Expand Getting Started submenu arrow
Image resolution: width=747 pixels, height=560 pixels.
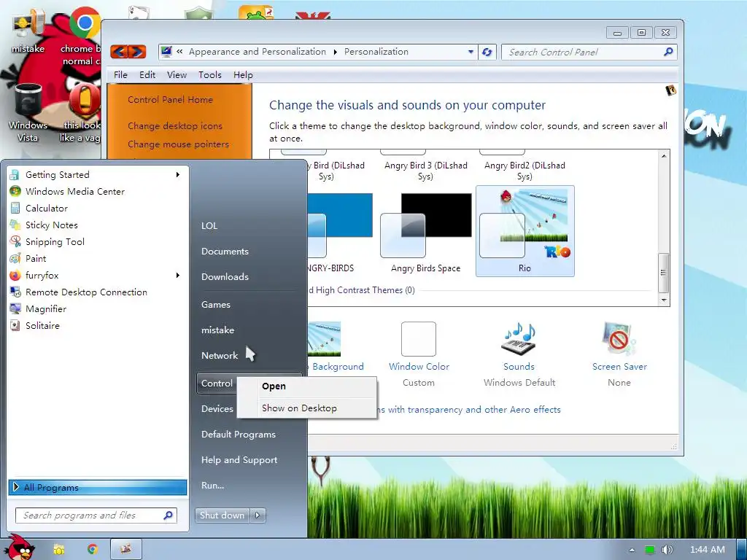pyautogui.click(x=178, y=175)
